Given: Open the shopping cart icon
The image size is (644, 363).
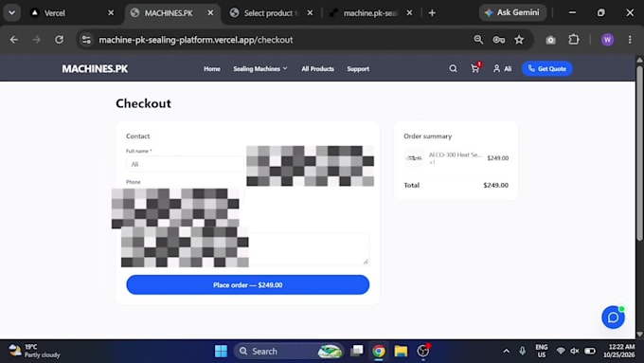Looking at the screenshot, I should point(475,68).
